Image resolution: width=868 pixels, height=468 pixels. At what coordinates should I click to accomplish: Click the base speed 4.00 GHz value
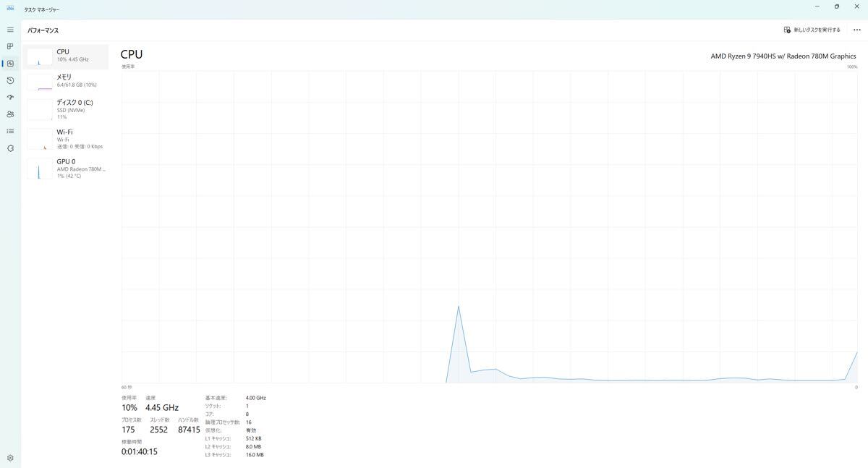[256, 398]
